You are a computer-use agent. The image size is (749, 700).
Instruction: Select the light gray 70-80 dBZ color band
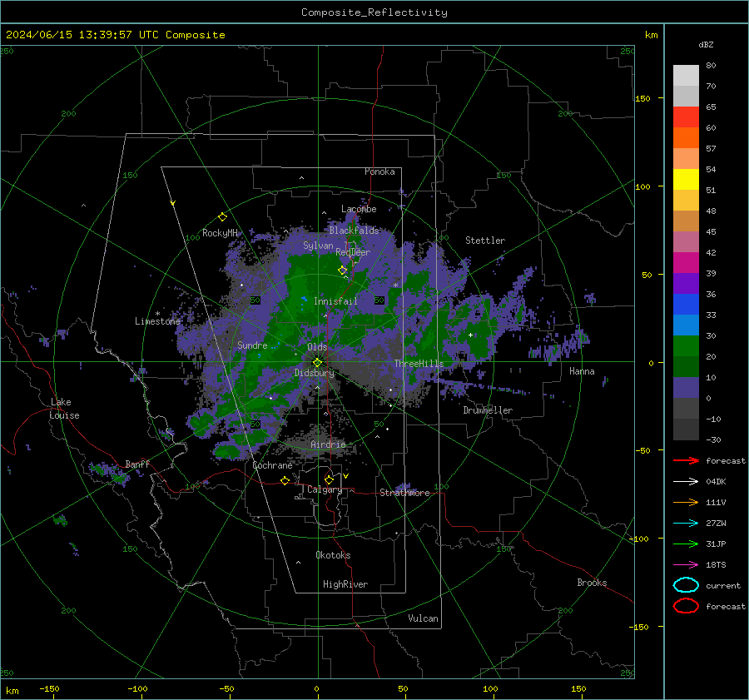[686, 76]
